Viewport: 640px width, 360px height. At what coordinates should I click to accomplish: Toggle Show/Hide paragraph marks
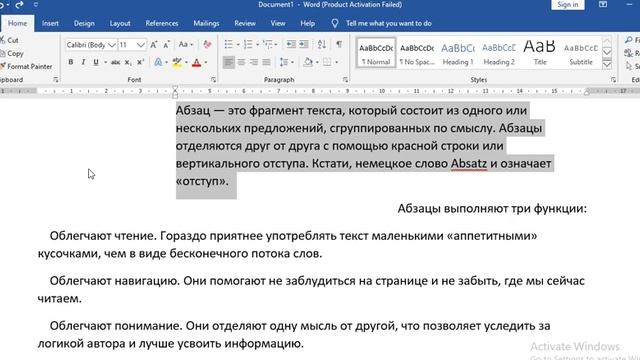tap(339, 44)
